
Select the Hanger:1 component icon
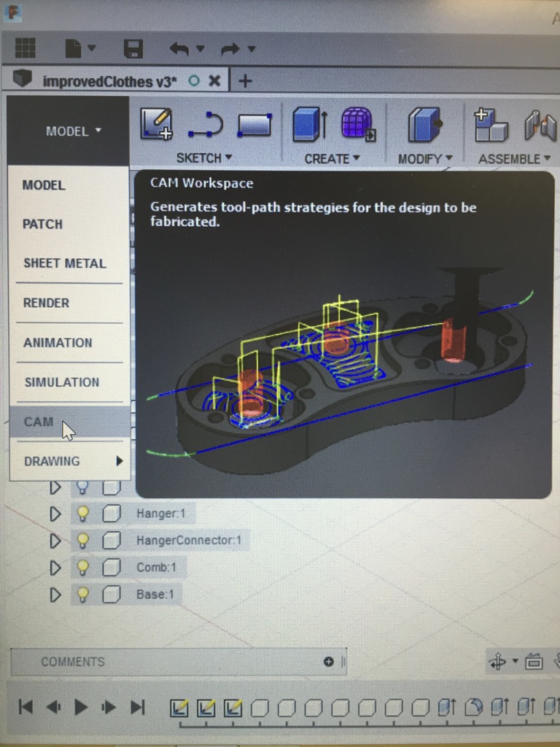[111, 514]
